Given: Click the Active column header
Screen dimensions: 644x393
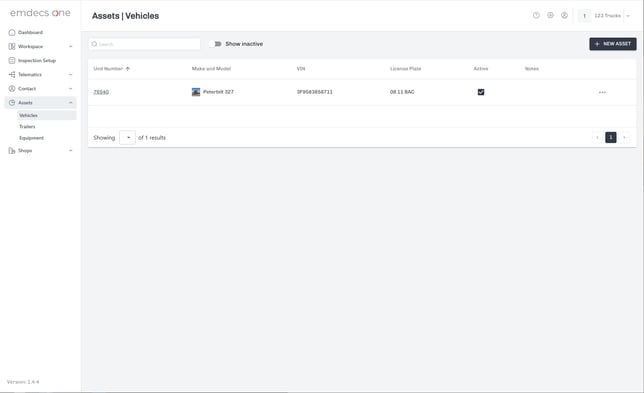Looking at the screenshot, I should tap(481, 69).
